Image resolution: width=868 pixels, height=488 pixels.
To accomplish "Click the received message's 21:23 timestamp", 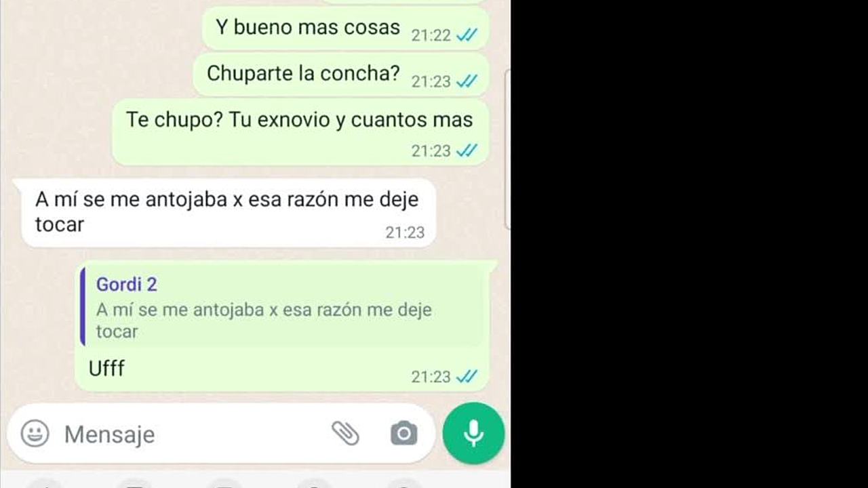I will click(405, 232).
